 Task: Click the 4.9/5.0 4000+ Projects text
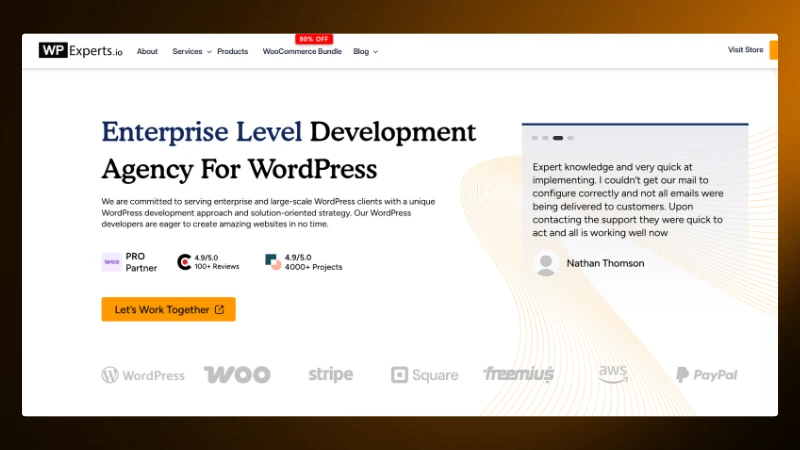[x=313, y=262]
